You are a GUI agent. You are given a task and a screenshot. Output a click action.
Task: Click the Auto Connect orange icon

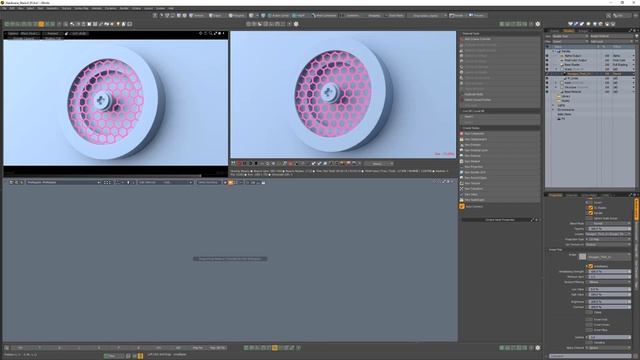pyautogui.click(x=462, y=207)
